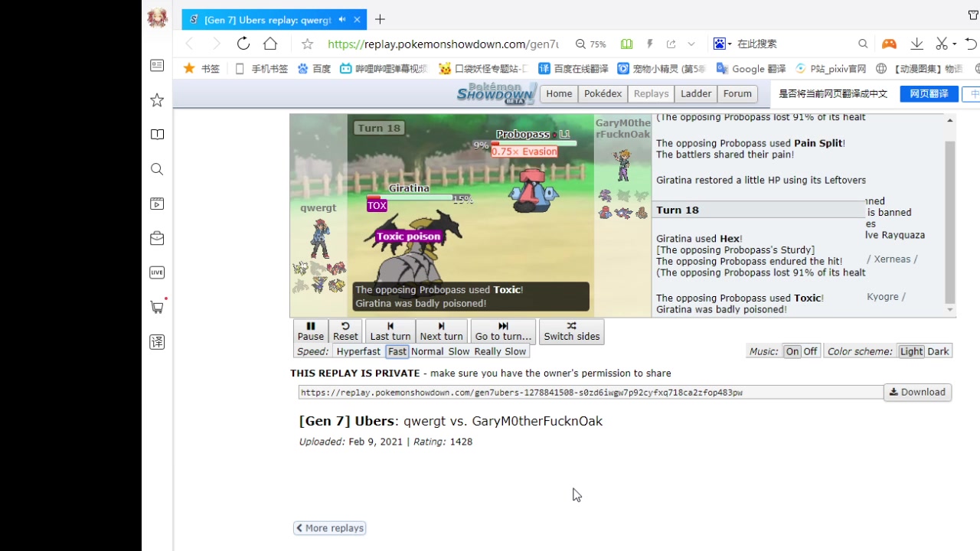Set replay speed to Slow
This screenshot has height=551, width=980.
coord(459,351)
